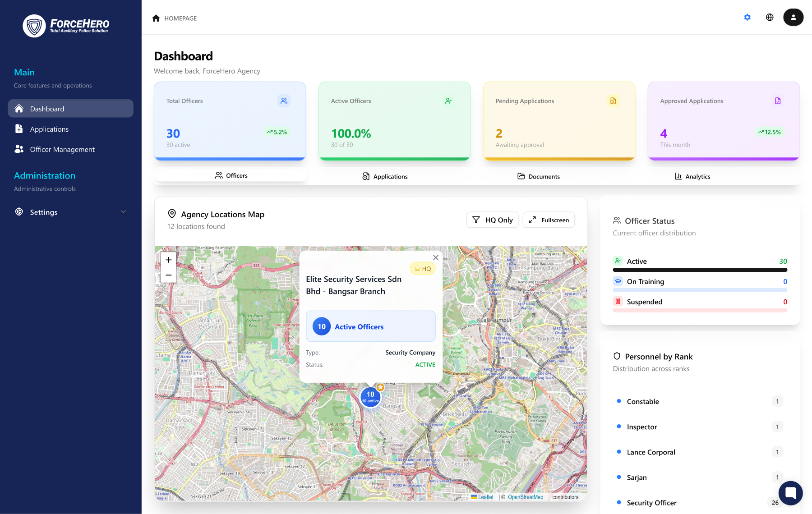This screenshot has height=514, width=812.
Task: Click the 10 active map cluster marker
Action: click(370, 397)
